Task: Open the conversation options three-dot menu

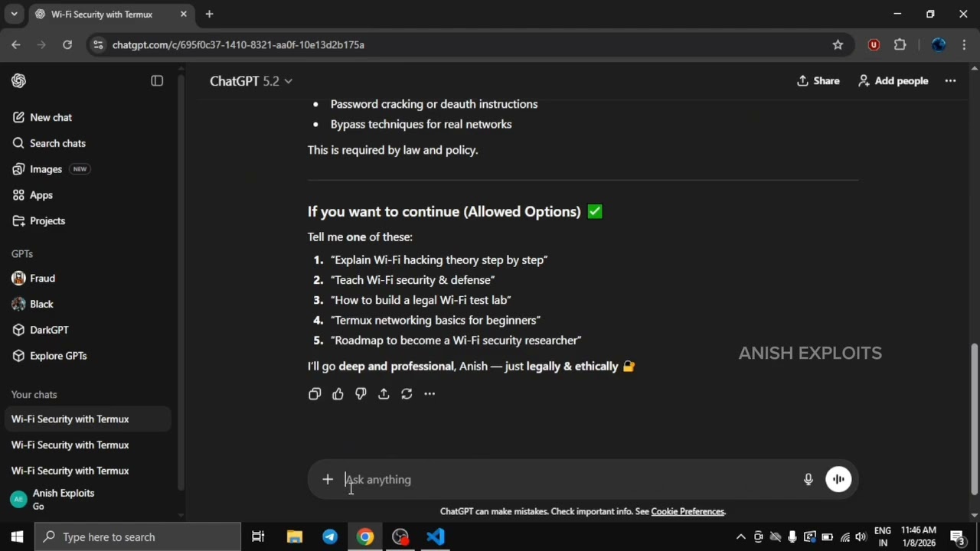Action: click(x=950, y=80)
